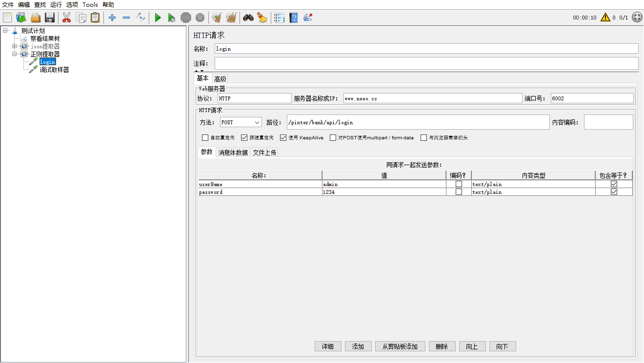Toggle the 自动重定向 checkbox
Image resolution: width=644 pixels, height=363 pixels.
[x=205, y=138]
